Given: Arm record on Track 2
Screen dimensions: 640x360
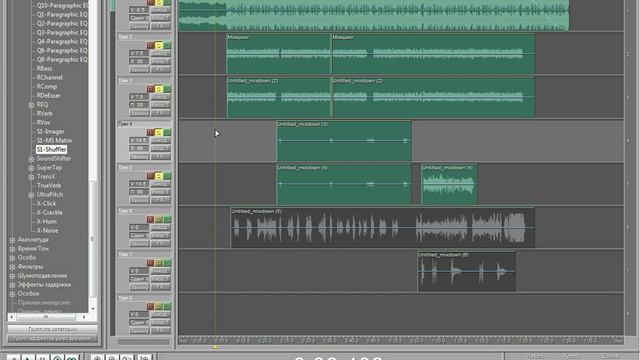Looking at the screenshot, I should (150, 45).
